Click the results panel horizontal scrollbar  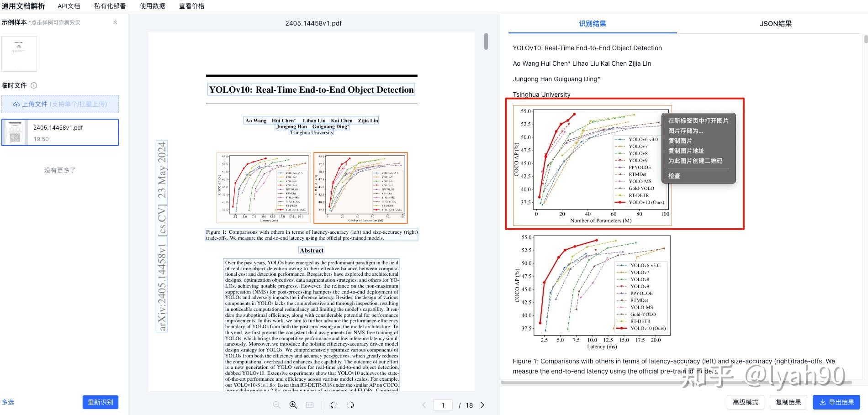[676, 383]
